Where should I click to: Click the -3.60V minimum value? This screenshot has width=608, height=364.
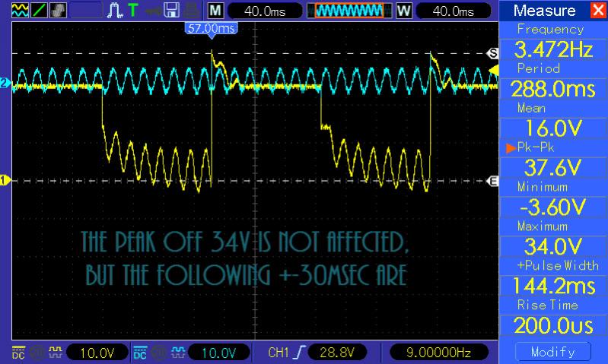[x=553, y=207]
